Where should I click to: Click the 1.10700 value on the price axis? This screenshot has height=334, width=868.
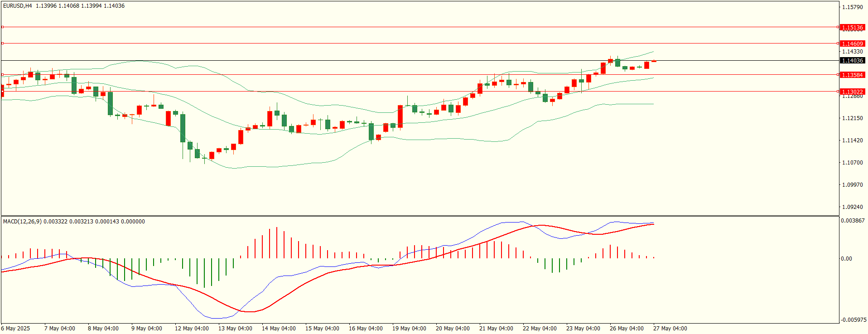(x=852, y=163)
